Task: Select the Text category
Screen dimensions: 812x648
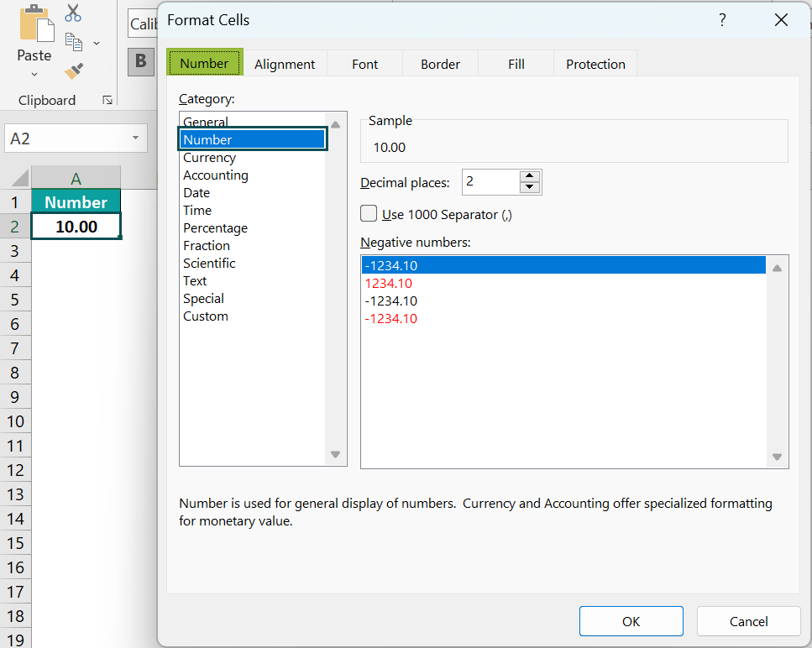Action: pos(253,280)
